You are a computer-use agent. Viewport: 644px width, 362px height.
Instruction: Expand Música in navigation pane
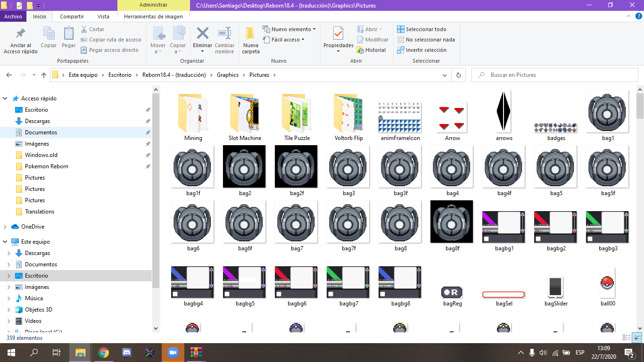(x=8, y=298)
